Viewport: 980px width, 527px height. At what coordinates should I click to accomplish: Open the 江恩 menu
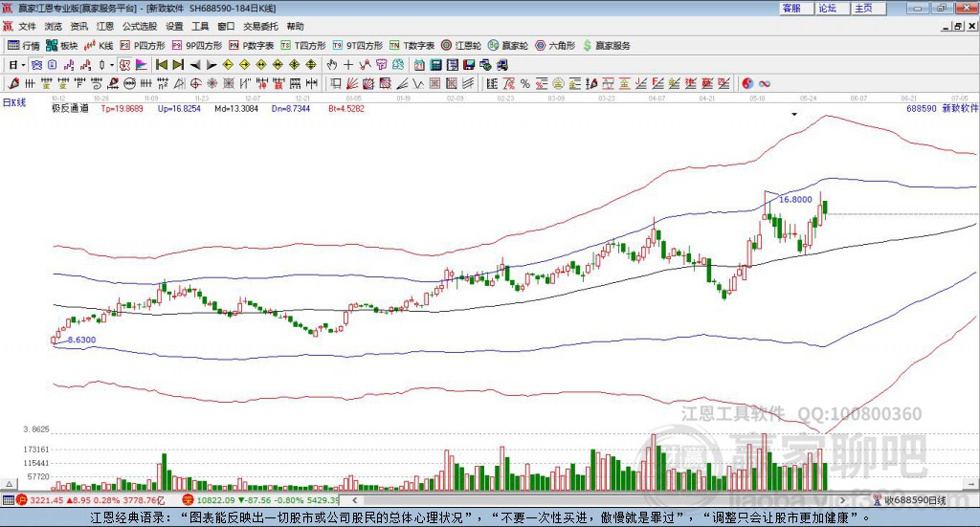coord(105,26)
